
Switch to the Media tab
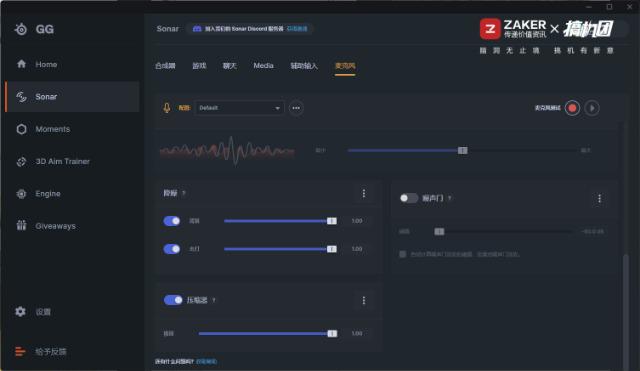click(x=263, y=65)
